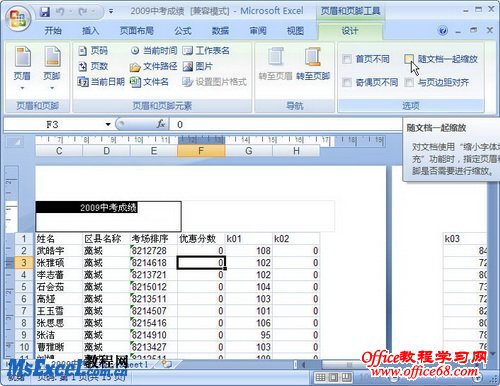Insert Current Time (当前时间) element
Image resolution: width=500 pixels, height=386 pixels.
tap(154, 51)
